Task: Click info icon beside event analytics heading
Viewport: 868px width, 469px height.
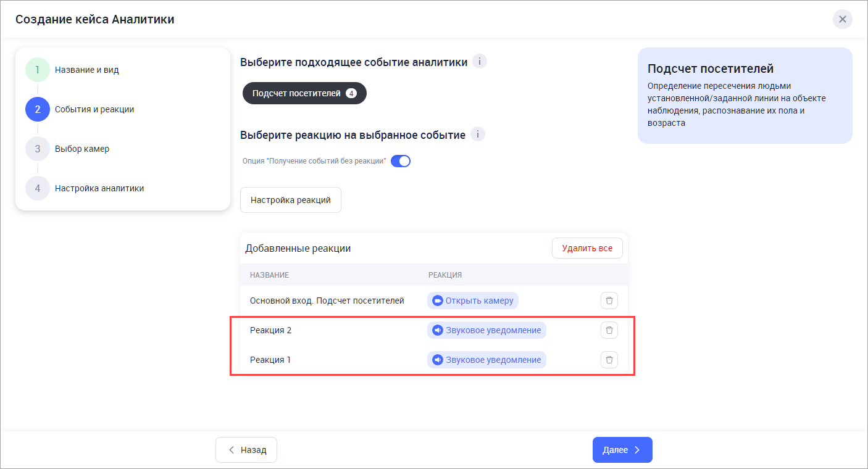Action: tap(480, 62)
